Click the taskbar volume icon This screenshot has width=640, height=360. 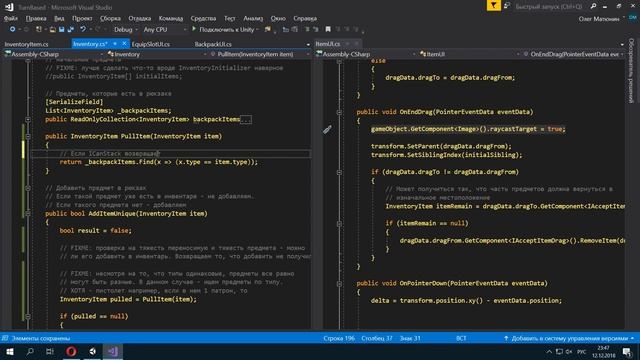(569, 352)
